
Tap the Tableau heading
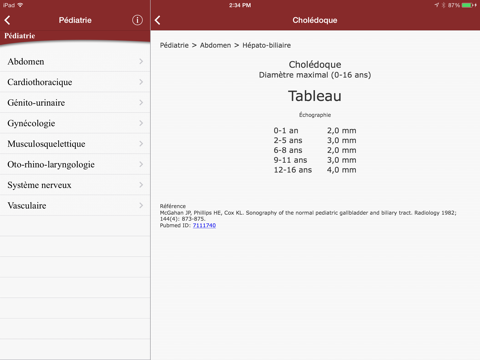pyautogui.click(x=315, y=96)
